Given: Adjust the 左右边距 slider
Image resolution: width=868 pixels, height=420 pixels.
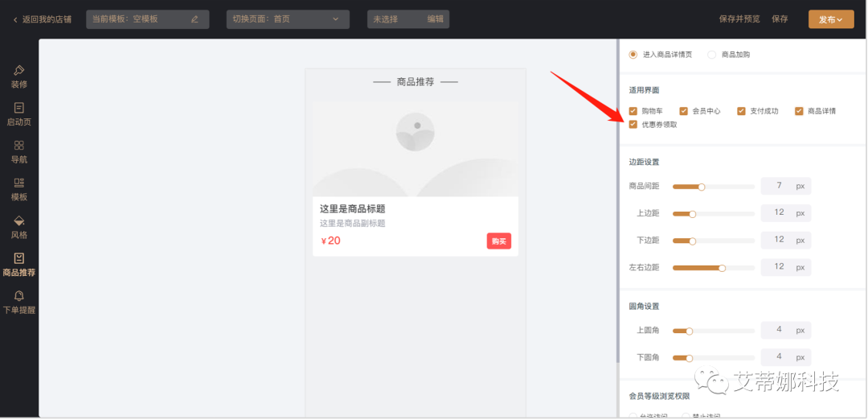Looking at the screenshot, I should point(714,268).
